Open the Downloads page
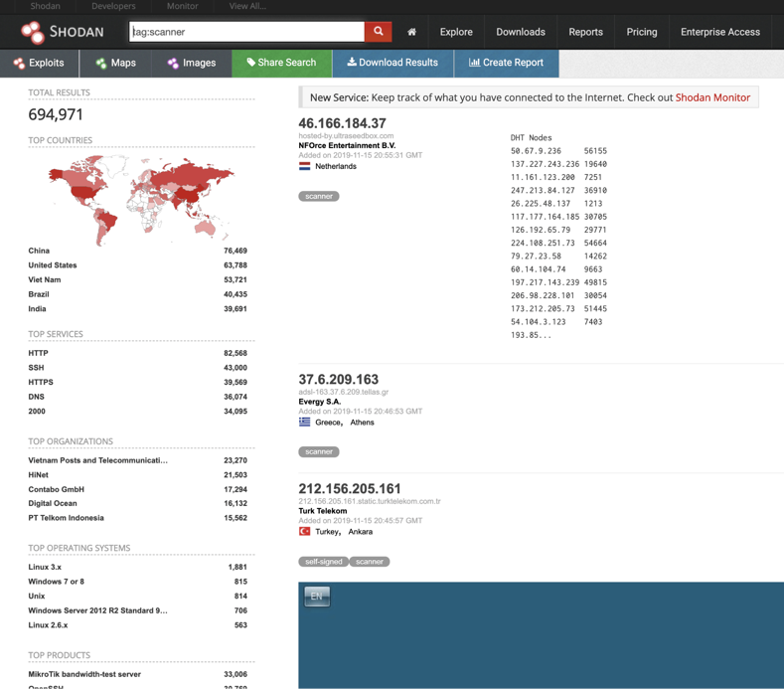The image size is (784, 689). [x=521, y=32]
